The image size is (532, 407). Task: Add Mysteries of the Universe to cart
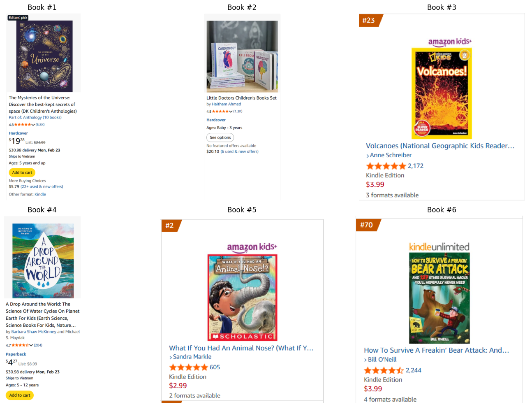[22, 172]
